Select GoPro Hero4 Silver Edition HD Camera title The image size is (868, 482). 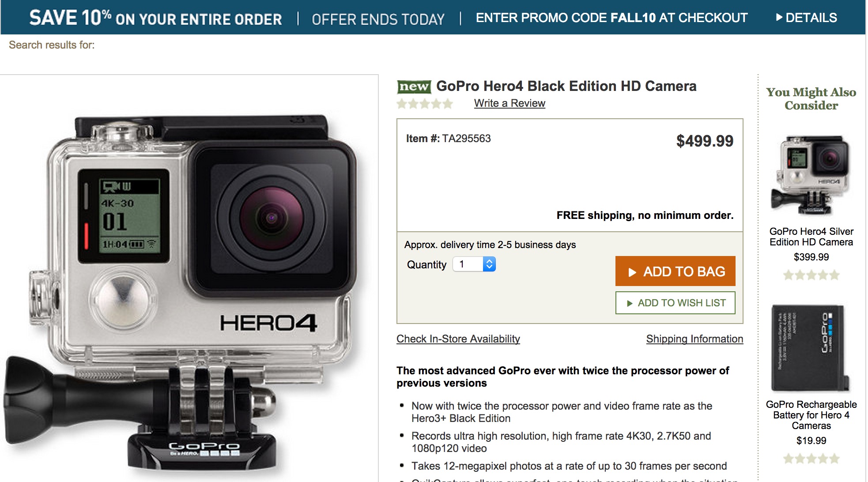pyautogui.click(x=811, y=237)
